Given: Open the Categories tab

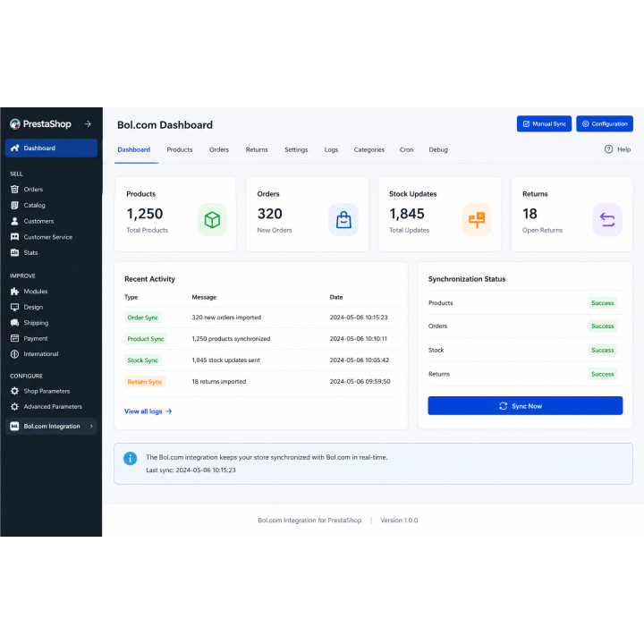Looking at the screenshot, I should click(369, 150).
